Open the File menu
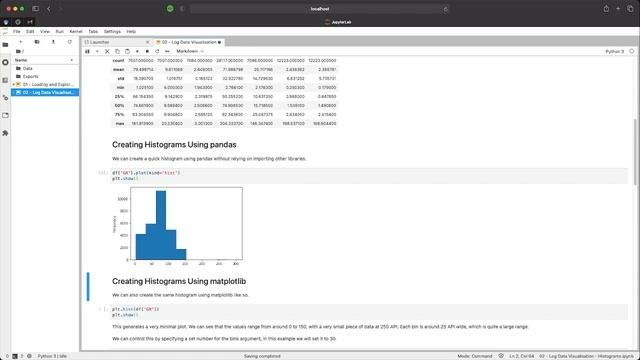Viewport: 640px width, 360px height. 17,31
